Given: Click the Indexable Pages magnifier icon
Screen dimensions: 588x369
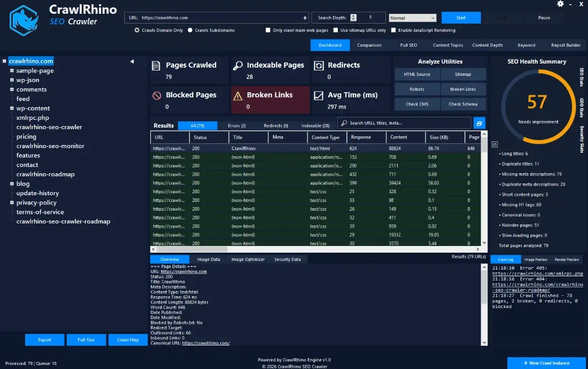Looking at the screenshot, I should [238, 66].
